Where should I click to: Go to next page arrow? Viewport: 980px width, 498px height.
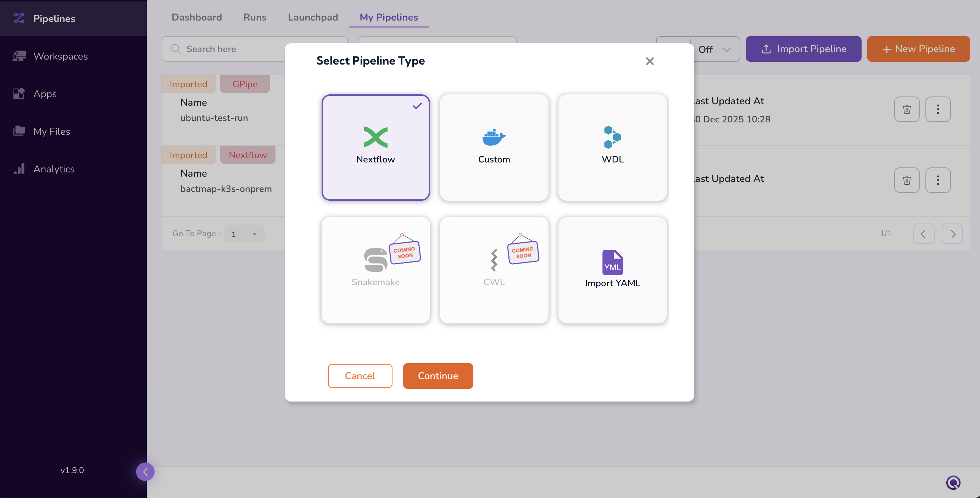[x=952, y=234]
